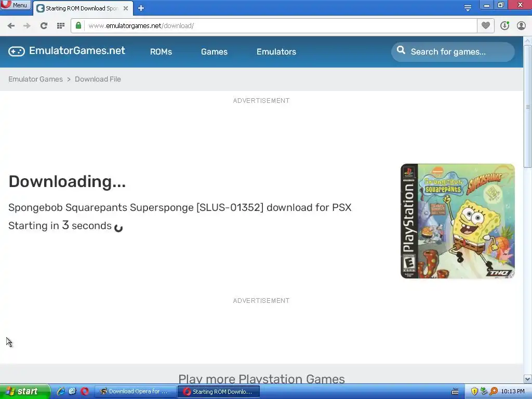Open Speed Dial grid icon

[61, 26]
